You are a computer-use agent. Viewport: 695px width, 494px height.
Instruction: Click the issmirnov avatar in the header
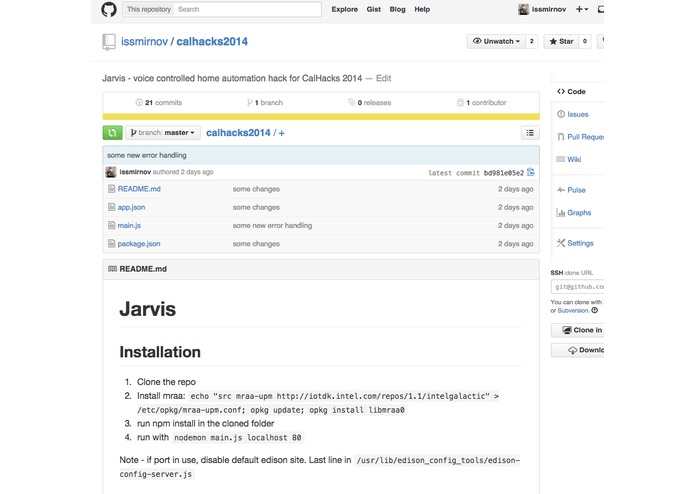(x=523, y=9)
